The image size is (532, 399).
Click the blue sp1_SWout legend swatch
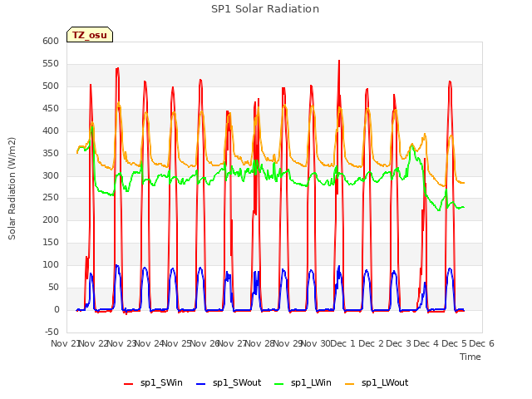201,384
